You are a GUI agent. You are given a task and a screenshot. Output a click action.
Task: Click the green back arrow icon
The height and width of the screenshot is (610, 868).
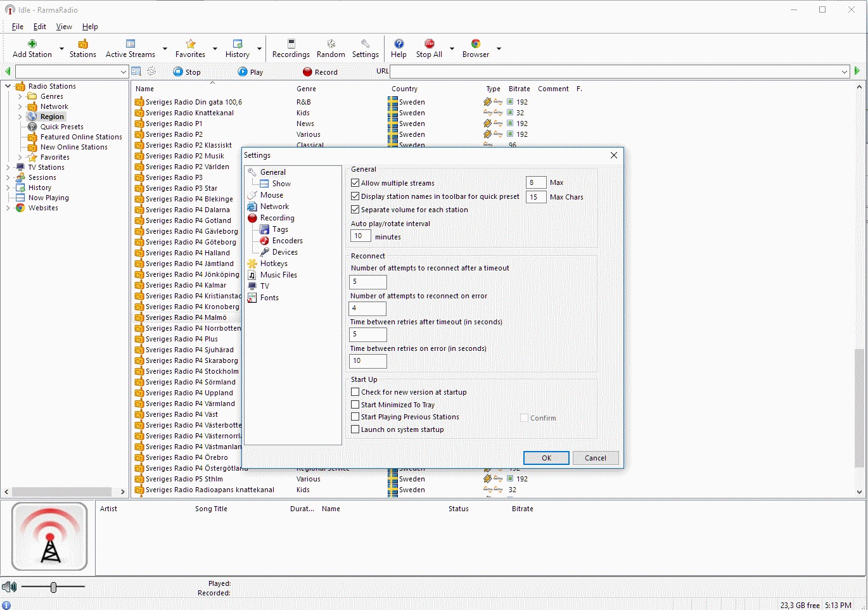pyautogui.click(x=8, y=71)
